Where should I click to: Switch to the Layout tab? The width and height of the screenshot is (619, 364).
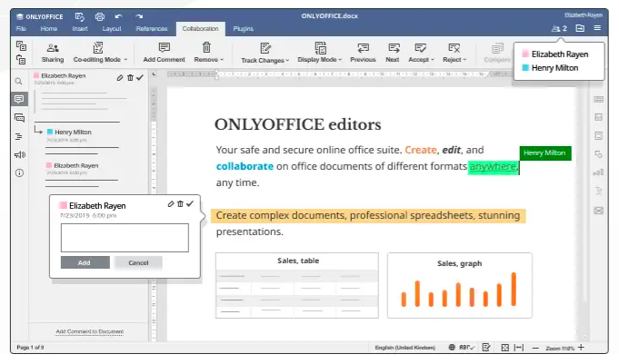coord(112,29)
